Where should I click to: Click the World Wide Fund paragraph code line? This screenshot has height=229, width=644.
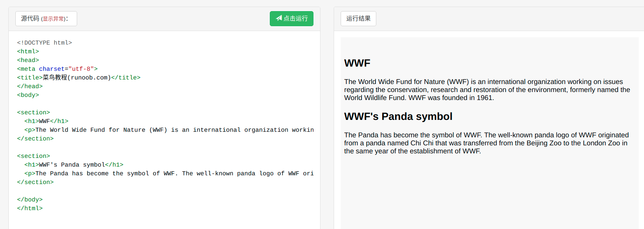[x=168, y=130]
